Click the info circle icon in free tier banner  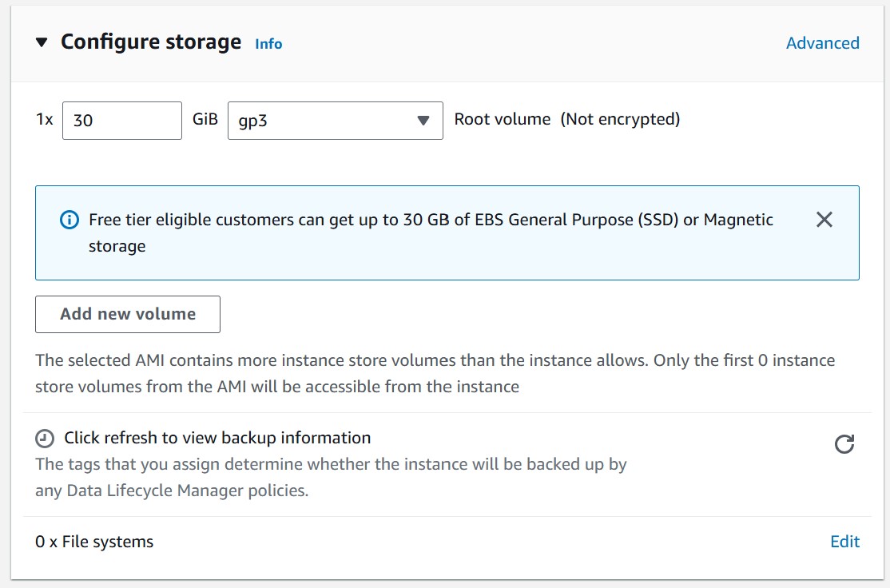tap(70, 220)
